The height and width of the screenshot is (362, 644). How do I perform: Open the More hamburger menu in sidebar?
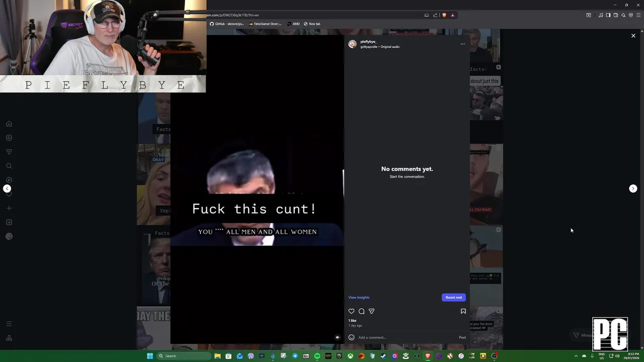click(9, 324)
